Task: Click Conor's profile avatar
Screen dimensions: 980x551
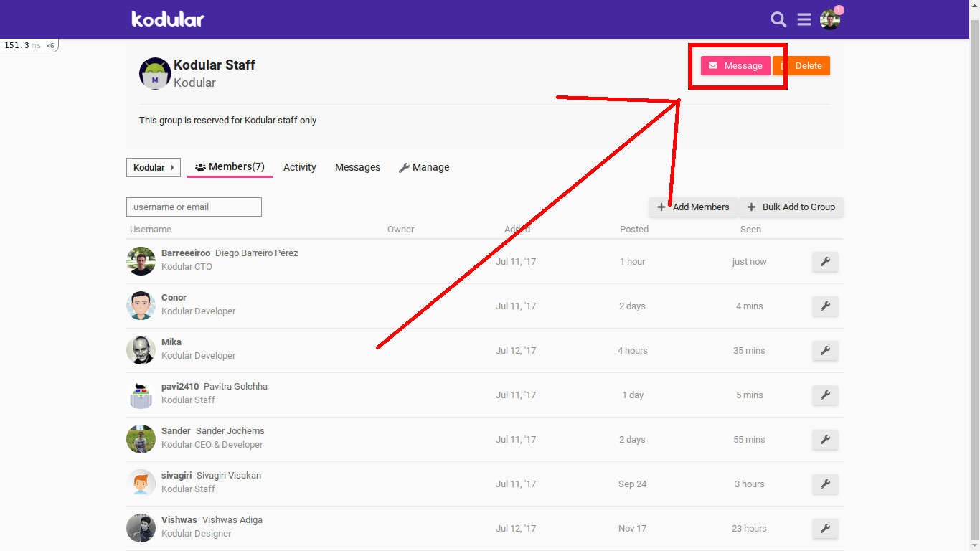Action: [x=141, y=306]
